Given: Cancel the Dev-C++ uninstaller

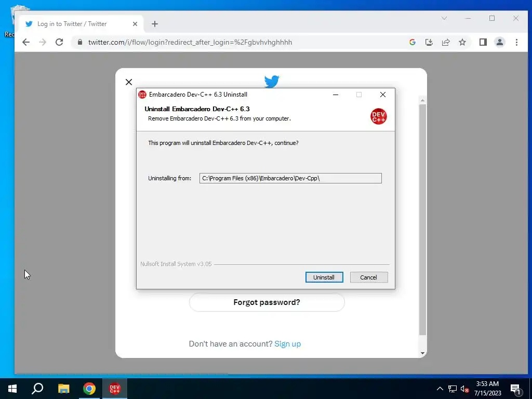Looking at the screenshot, I should (x=369, y=277).
